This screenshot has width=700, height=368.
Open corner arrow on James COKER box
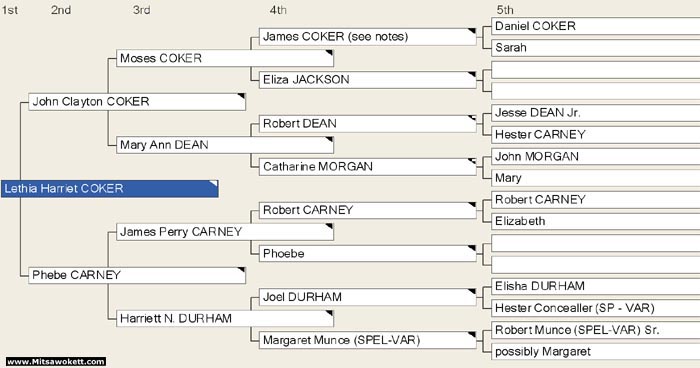click(472, 31)
